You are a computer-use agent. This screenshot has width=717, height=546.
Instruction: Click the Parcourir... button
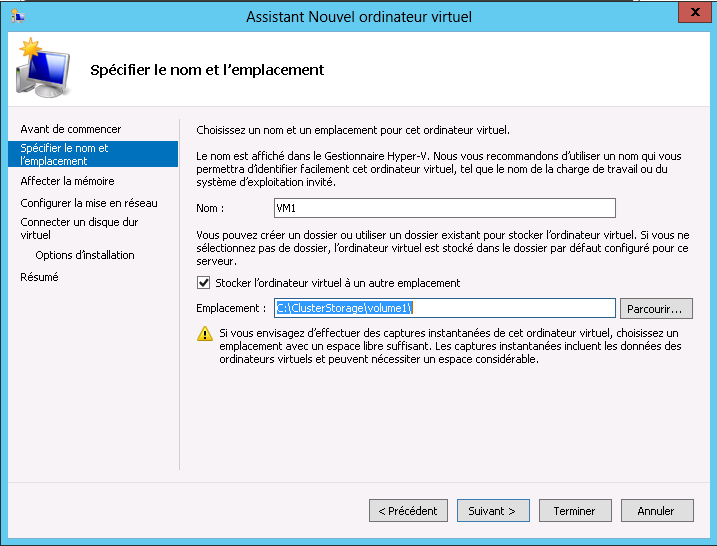(x=656, y=309)
